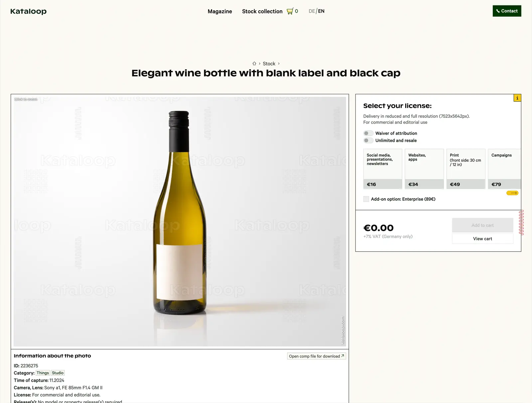Click the yellow info icon

tap(517, 98)
